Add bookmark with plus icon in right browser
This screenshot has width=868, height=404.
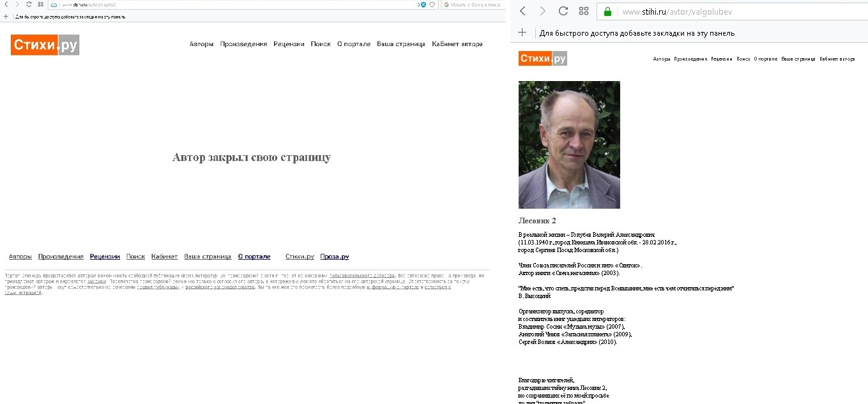point(522,33)
